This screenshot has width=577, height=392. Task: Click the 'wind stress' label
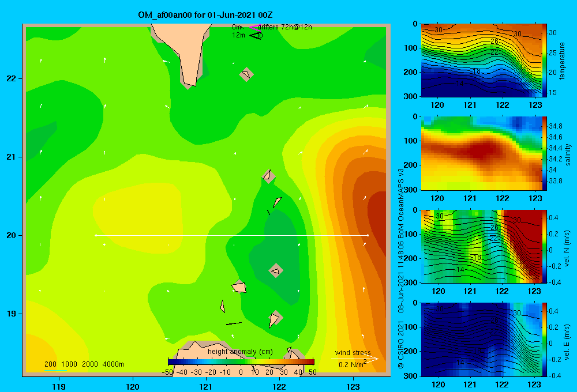[353, 352]
